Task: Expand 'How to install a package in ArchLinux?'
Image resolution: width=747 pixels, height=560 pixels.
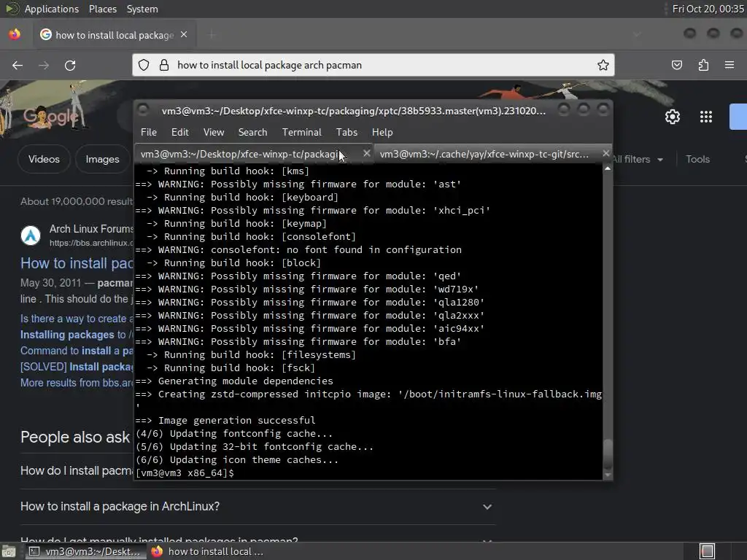Action: coord(258,507)
